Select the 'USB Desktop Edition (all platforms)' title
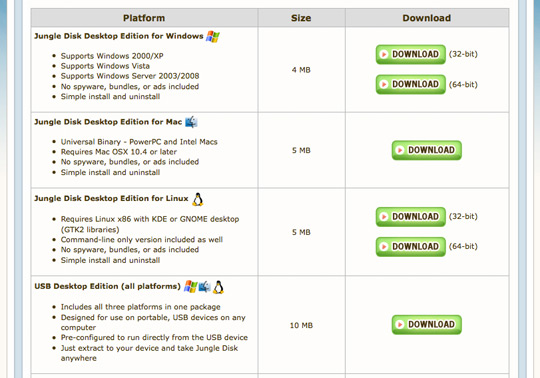 pos(107,286)
